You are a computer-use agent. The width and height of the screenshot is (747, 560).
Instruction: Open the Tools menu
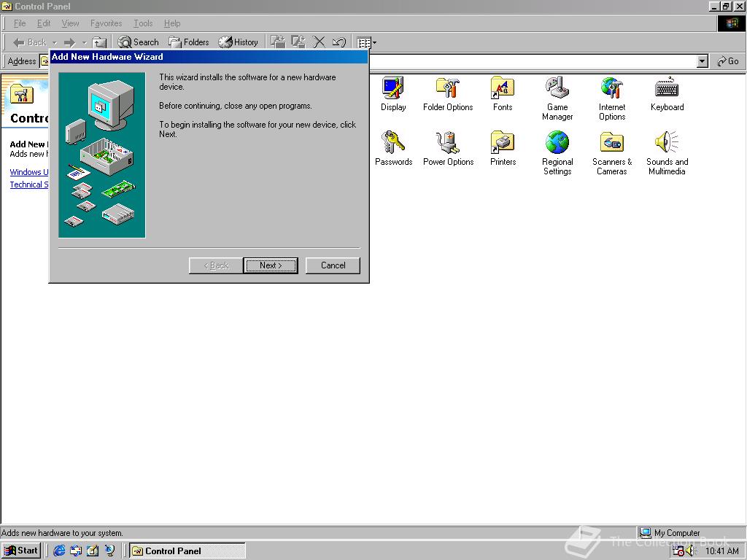pyautogui.click(x=143, y=23)
